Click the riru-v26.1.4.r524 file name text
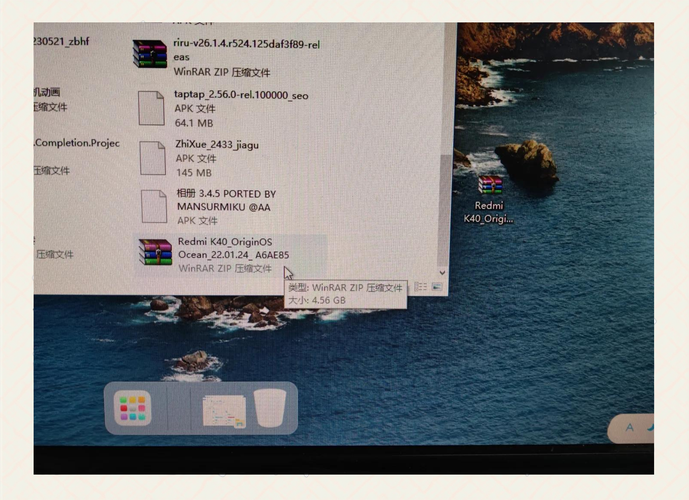Screen dimensions: 689x500 [246, 45]
